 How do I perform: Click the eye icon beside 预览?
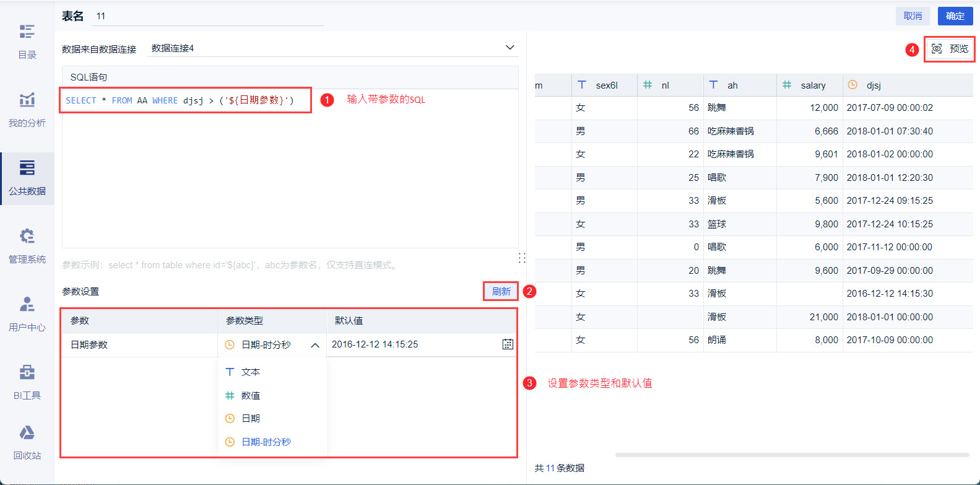click(937, 49)
